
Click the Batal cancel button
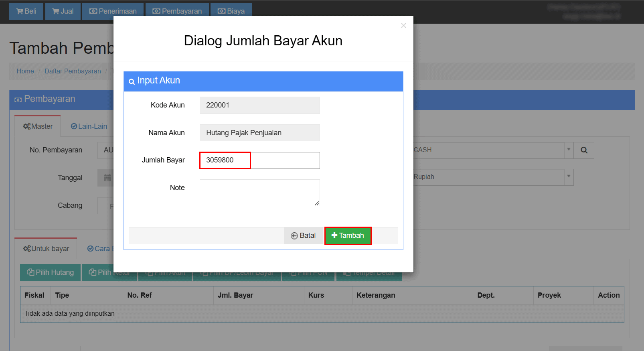(303, 235)
